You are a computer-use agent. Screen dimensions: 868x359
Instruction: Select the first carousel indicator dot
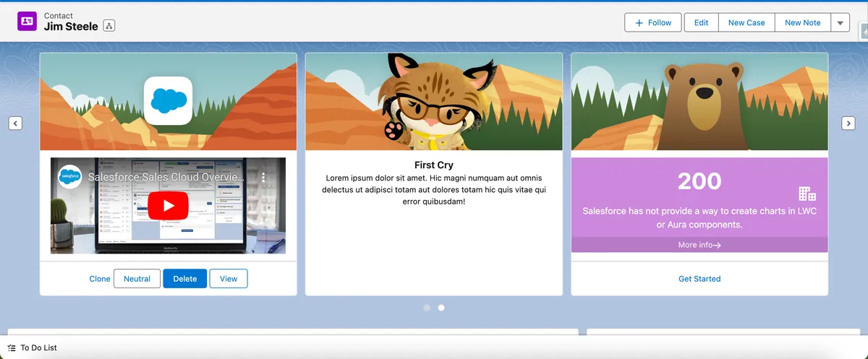(x=427, y=308)
